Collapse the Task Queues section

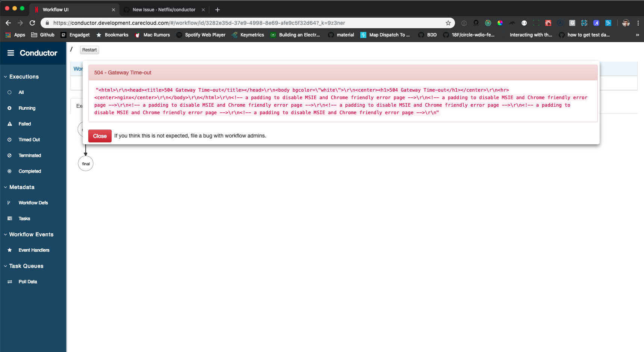[5, 266]
